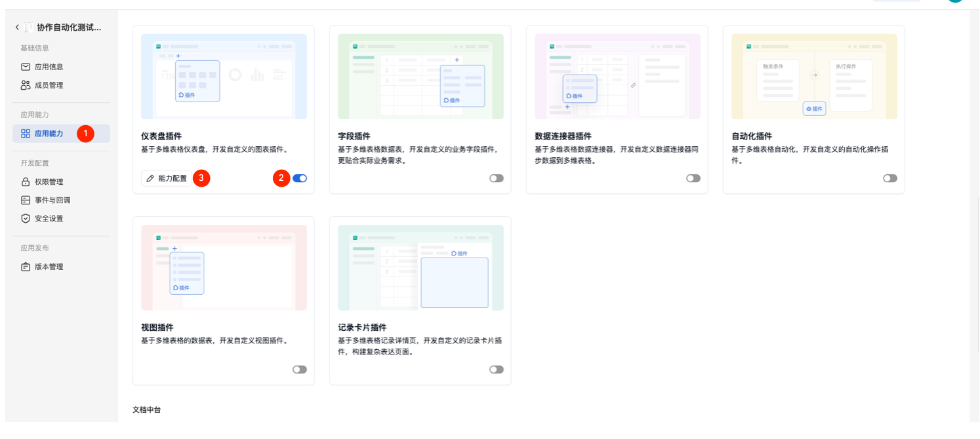Screen dimensions: 980x439
Task: Click the 版本管理 icon in sidebar
Action: point(26,267)
